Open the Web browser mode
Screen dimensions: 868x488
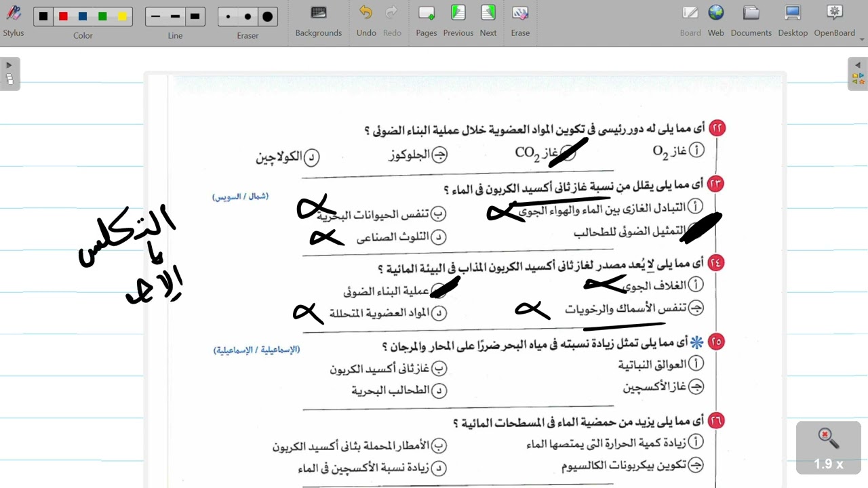[x=716, y=20]
